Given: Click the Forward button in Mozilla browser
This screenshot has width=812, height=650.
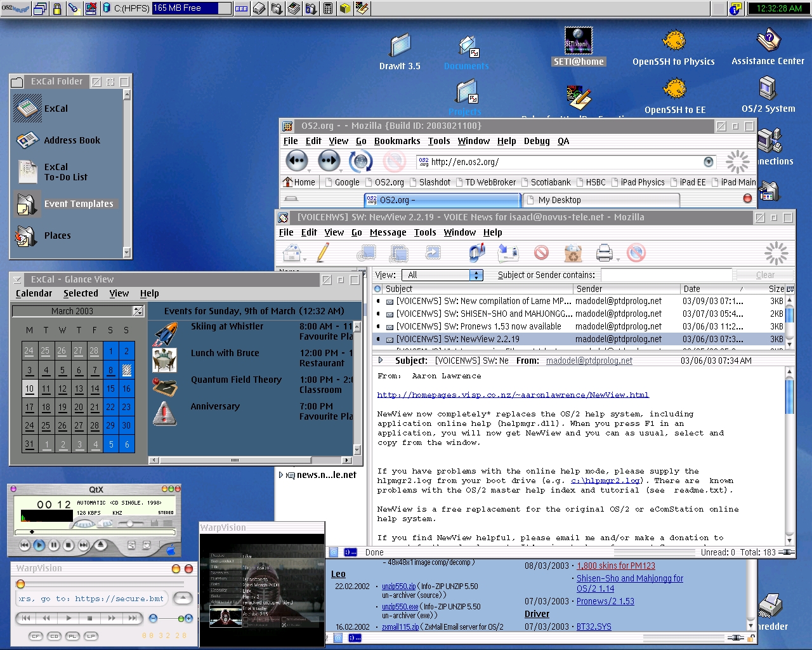Looking at the screenshot, I should coord(329,161).
